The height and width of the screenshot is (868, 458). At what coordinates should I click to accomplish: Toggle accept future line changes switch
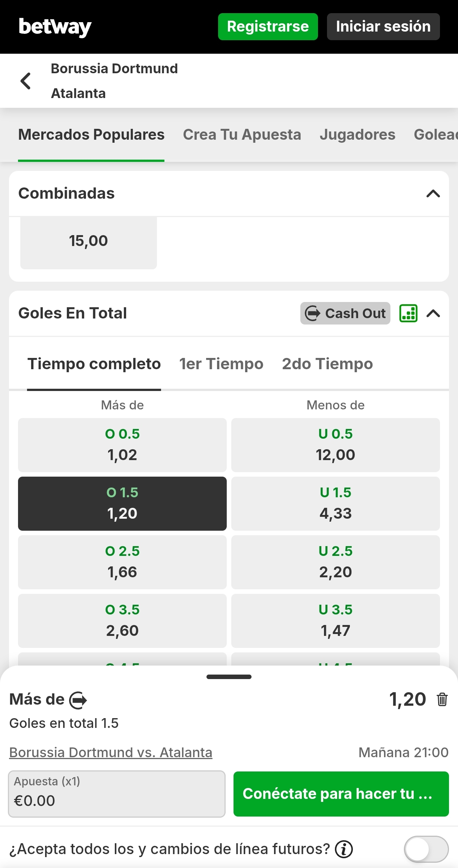tap(426, 849)
